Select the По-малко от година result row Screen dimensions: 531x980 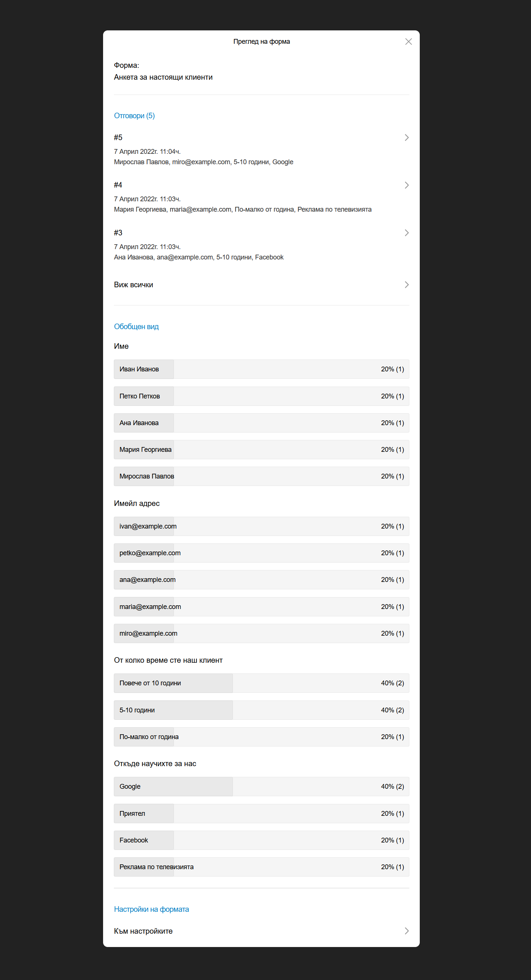point(261,736)
